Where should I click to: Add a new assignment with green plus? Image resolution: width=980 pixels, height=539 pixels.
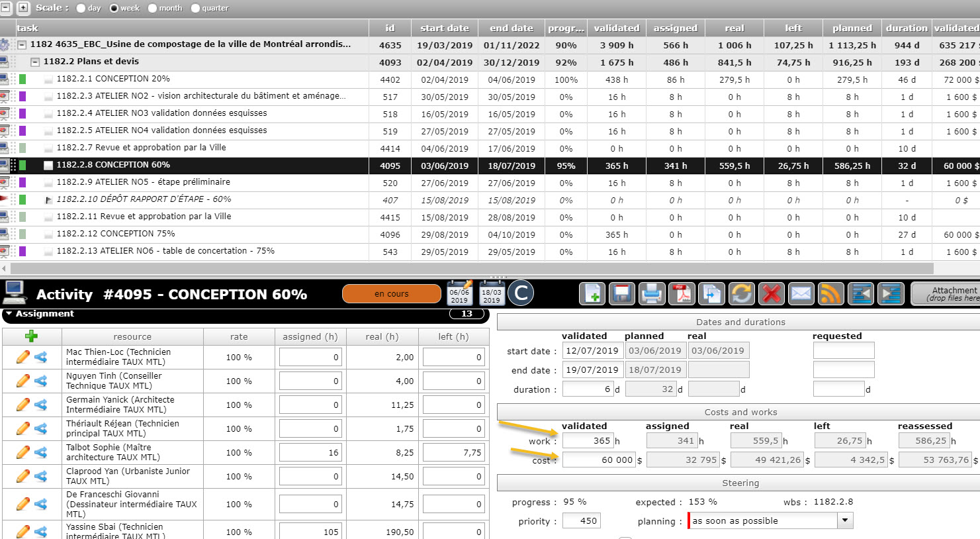31,336
